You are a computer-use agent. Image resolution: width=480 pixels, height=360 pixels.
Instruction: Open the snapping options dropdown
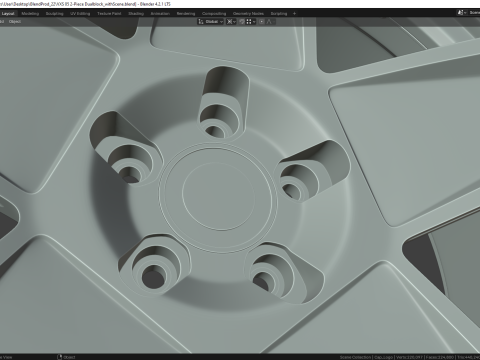251,22
